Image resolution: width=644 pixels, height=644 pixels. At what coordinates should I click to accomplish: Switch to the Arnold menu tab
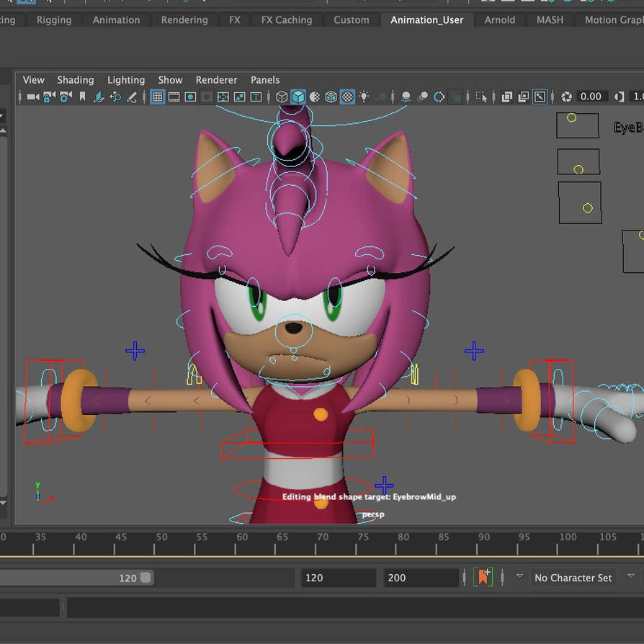point(499,20)
